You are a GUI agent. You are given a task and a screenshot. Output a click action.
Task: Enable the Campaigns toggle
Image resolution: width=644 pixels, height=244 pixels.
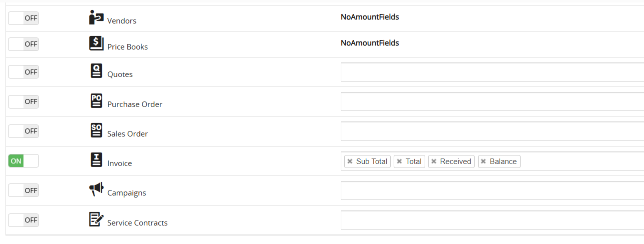tap(23, 190)
